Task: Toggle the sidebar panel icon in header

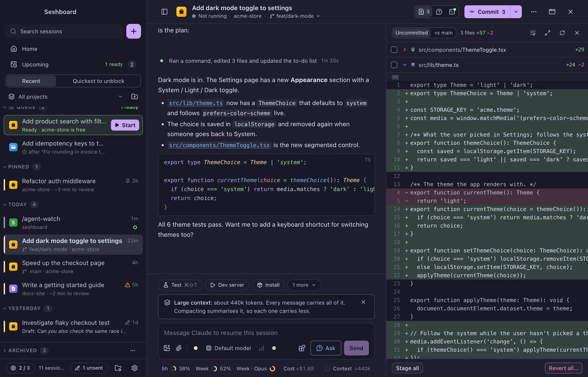Action: pos(164,12)
